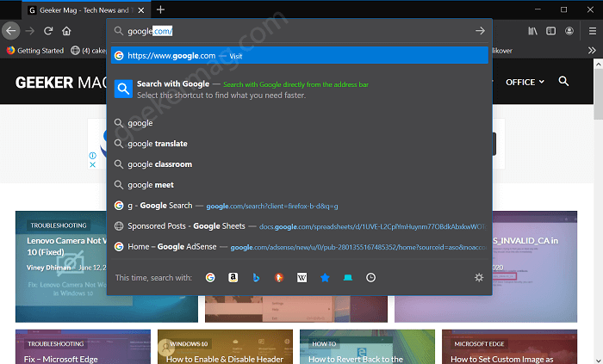Open the Getting Started bookmark
Screen dimensions: 603x364
tap(35, 50)
